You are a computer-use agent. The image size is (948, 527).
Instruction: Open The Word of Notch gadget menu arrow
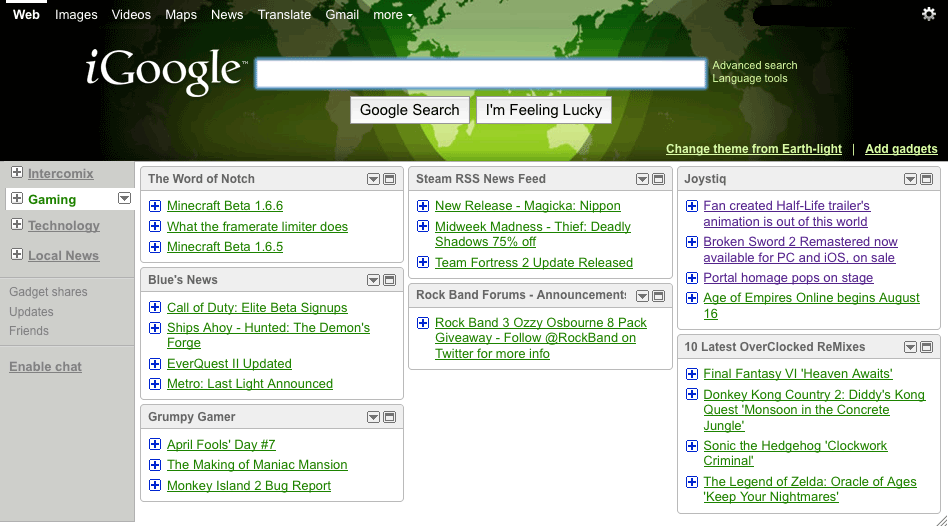tap(374, 179)
